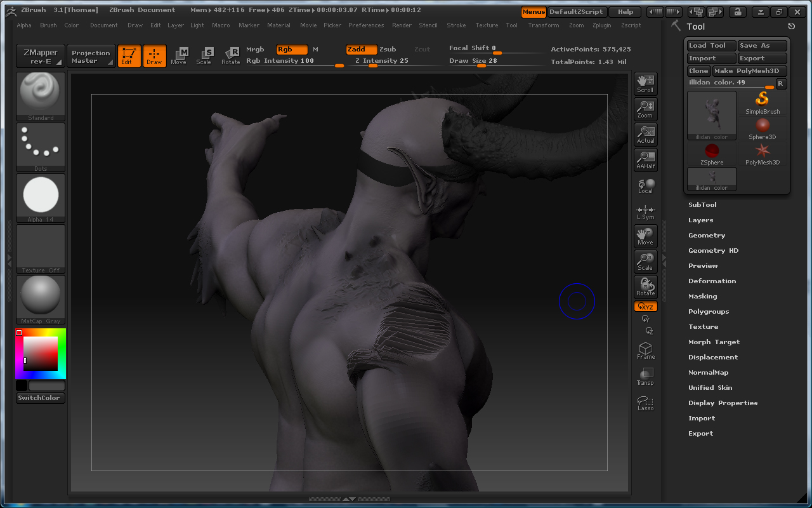
Task: Select the Standard brush
Action: tap(40, 95)
